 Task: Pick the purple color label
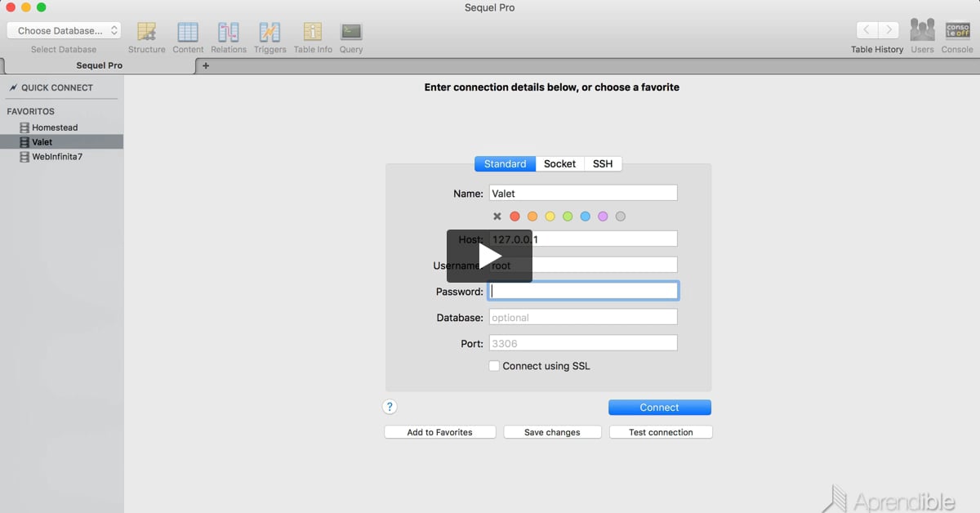click(603, 216)
